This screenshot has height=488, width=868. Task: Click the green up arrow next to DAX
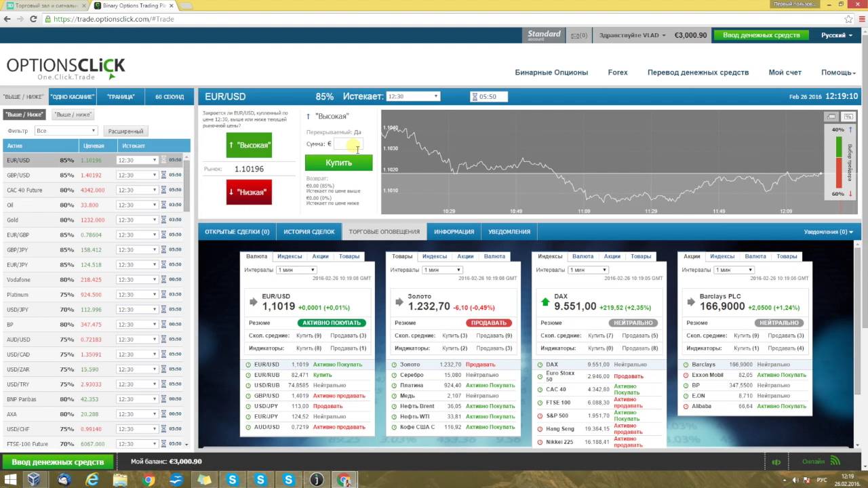coord(545,302)
